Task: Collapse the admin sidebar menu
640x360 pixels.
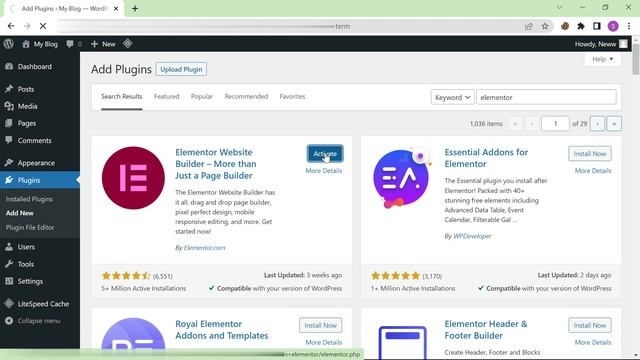Action: pyautogui.click(x=40, y=321)
